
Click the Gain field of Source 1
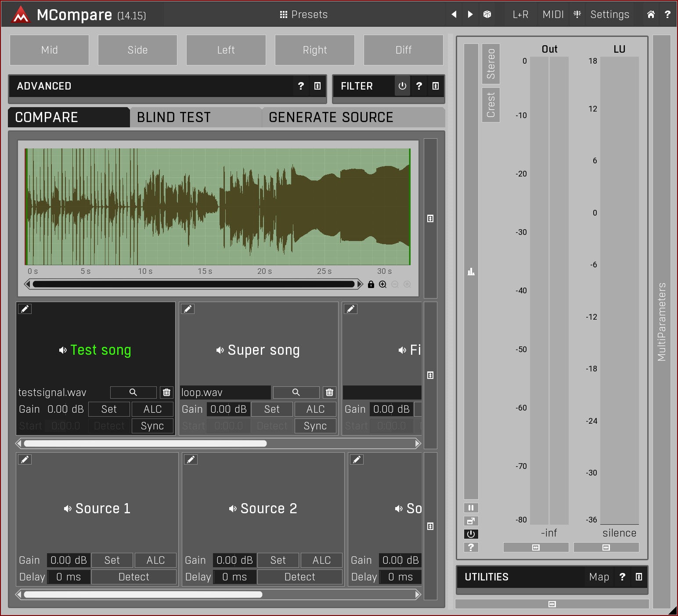coord(69,560)
